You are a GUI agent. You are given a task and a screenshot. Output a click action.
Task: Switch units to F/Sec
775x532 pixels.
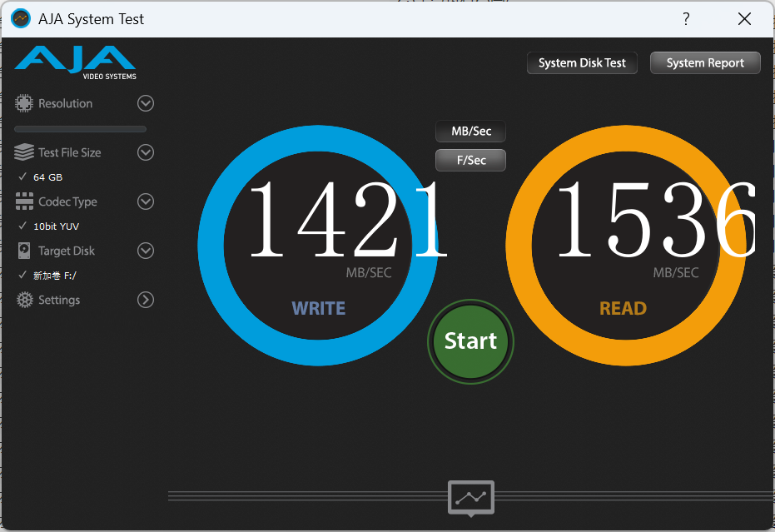tap(470, 160)
